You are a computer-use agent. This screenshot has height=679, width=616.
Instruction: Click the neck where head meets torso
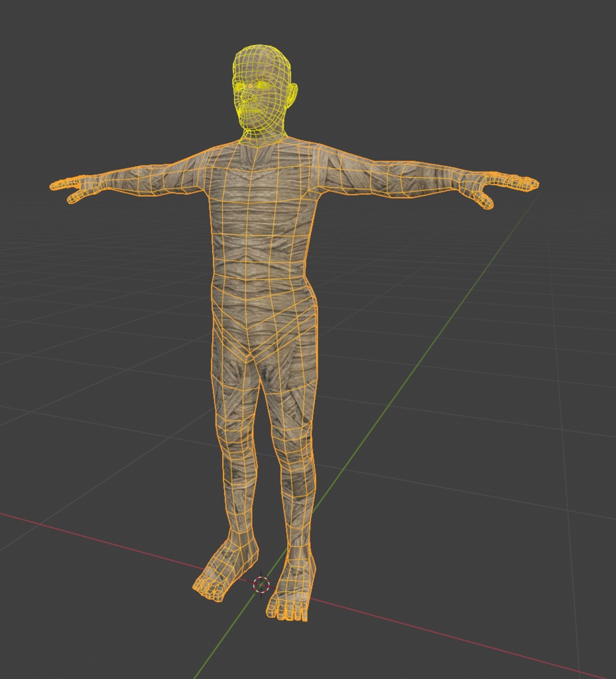click(263, 138)
